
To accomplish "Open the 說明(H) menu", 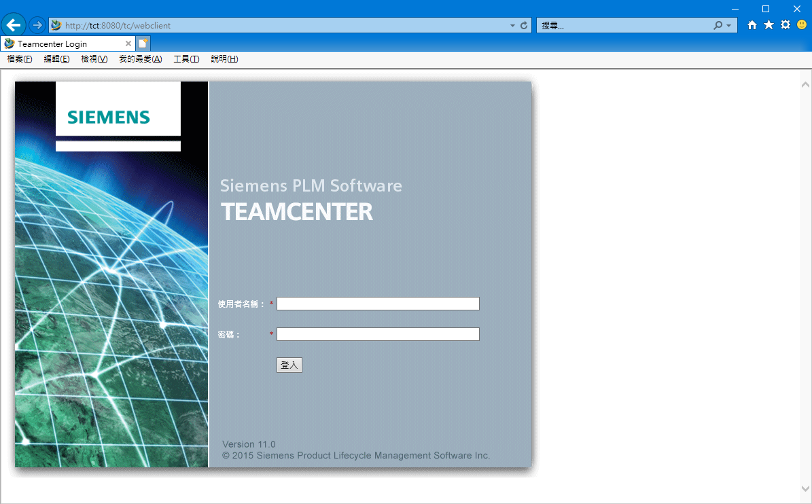I will click(x=224, y=59).
